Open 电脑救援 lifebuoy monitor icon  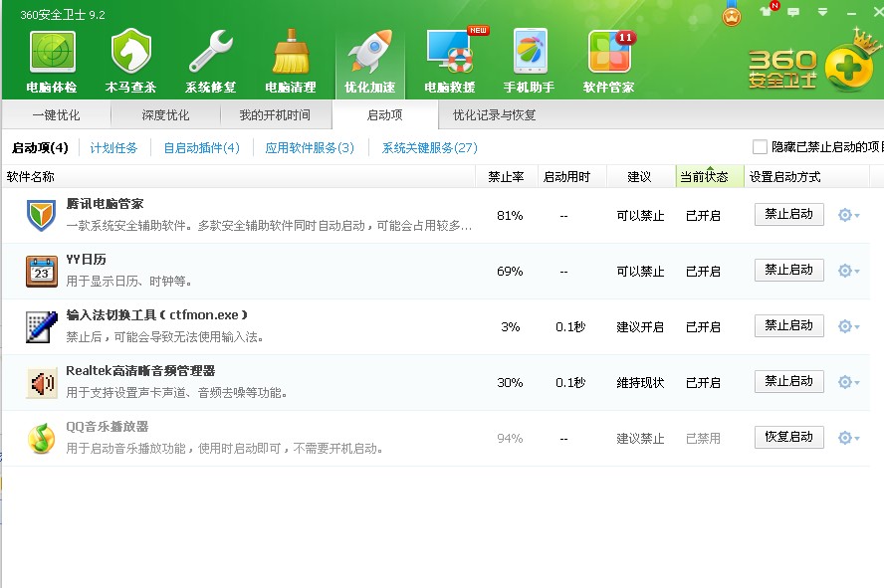tap(450, 52)
